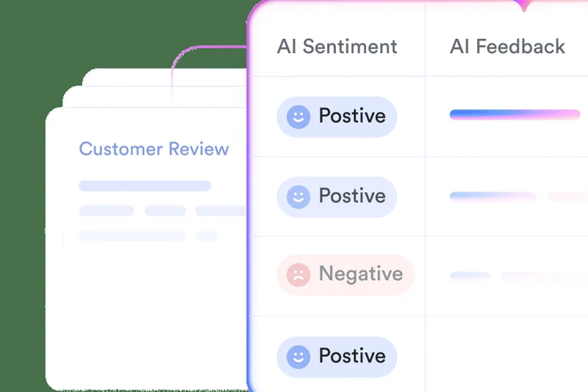The width and height of the screenshot is (588, 392).
Task: Select the Postive label text in the second row
Action: click(x=351, y=196)
